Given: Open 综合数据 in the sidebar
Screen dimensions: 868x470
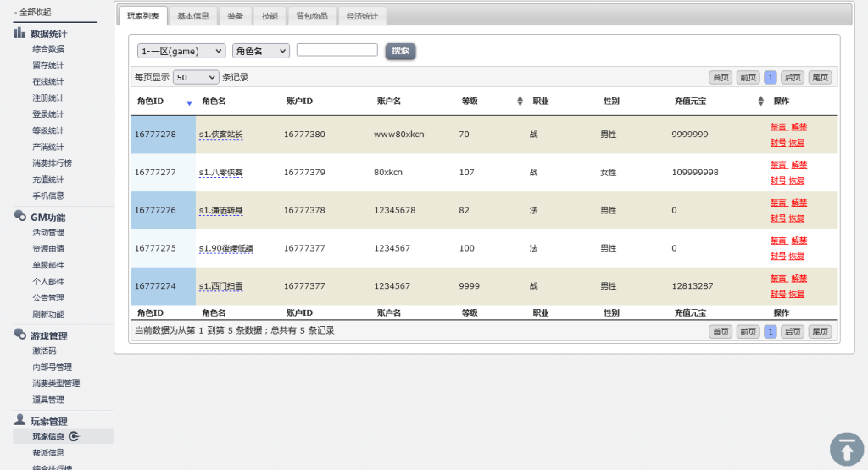Looking at the screenshot, I should coord(48,48).
